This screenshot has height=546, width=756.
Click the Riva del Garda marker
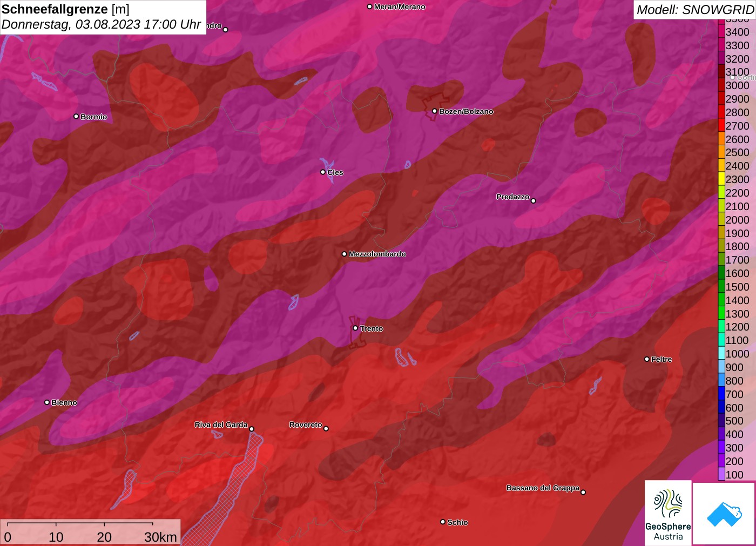(x=252, y=429)
